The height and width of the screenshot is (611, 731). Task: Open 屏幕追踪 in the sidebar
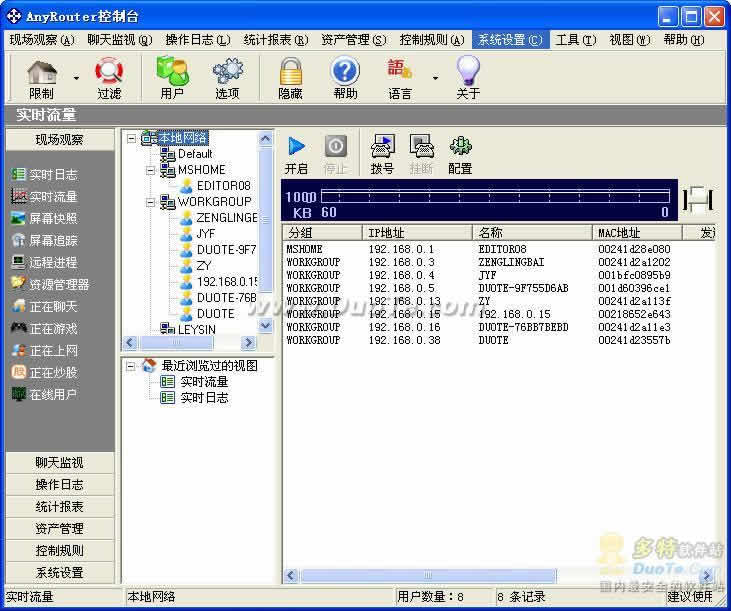45,240
